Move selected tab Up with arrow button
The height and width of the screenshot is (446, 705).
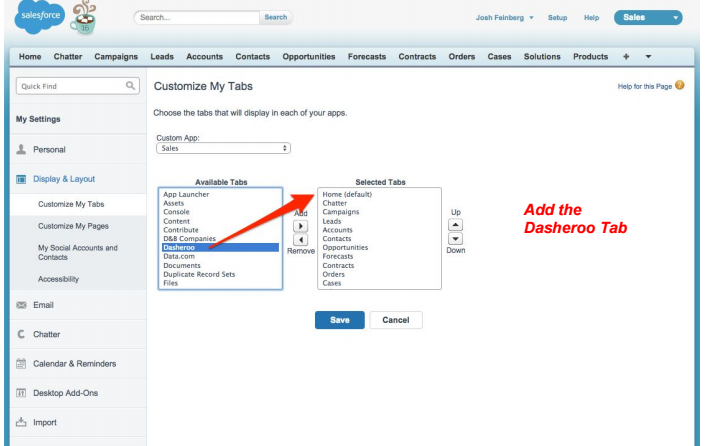click(455, 225)
